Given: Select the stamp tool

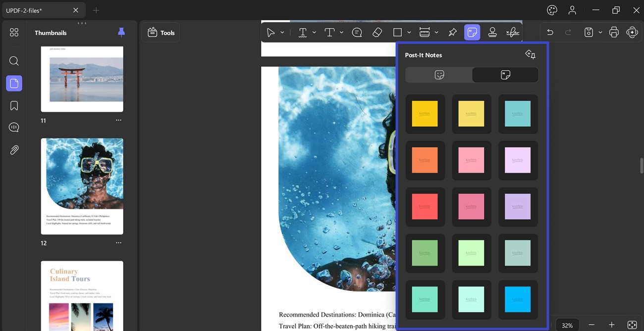Looking at the screenshot, I should click(492, 33).
